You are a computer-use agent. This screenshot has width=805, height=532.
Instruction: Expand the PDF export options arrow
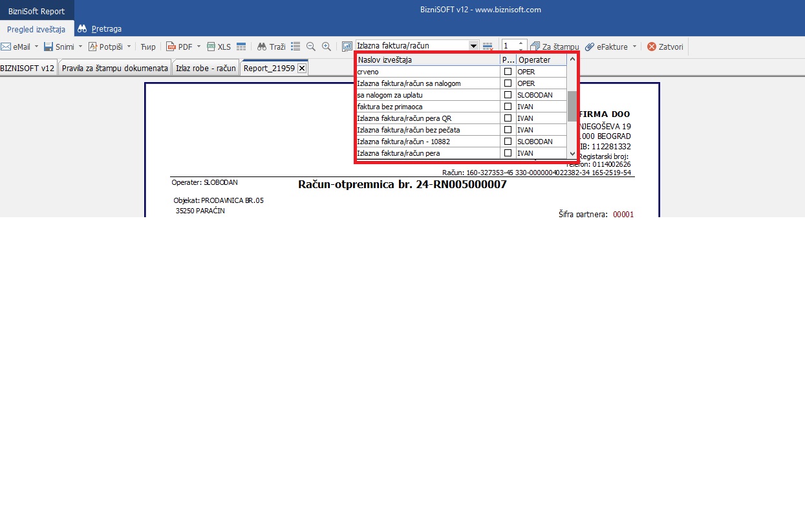click(x=199, y=47)
